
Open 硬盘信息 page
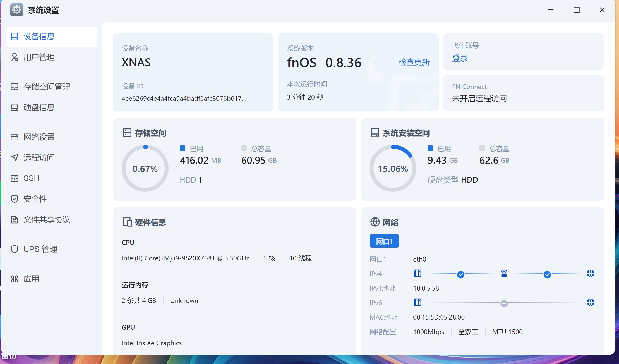coord(51,107)
